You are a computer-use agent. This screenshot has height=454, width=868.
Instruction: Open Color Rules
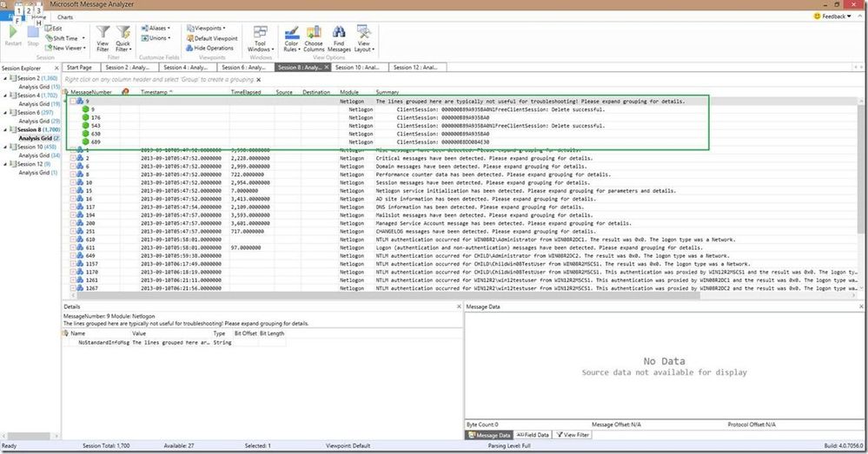[292, 38]
